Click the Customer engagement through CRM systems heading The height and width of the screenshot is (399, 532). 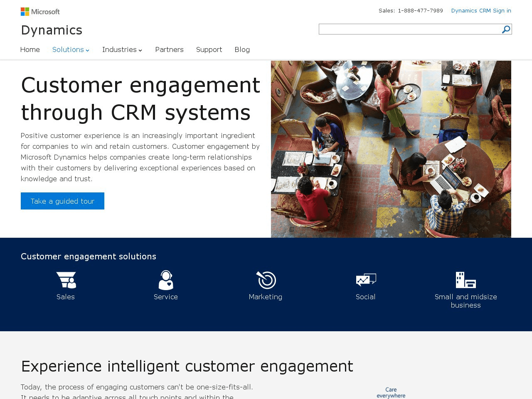(x=140, y=99)
